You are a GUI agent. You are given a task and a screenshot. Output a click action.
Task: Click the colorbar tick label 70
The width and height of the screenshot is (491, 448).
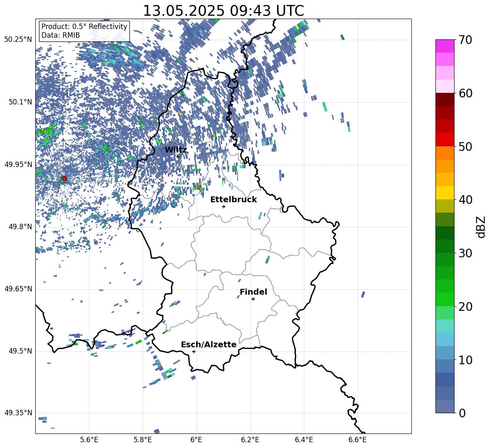click(x=465, y=40)
